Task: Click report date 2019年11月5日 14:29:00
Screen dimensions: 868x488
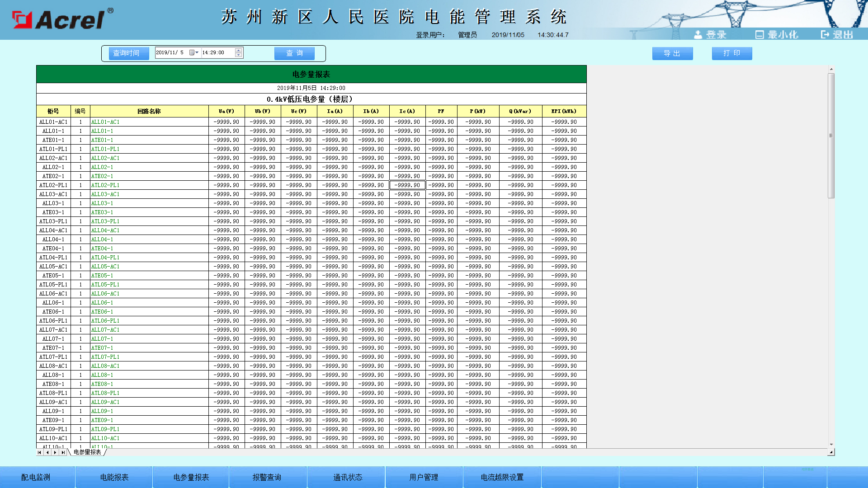Action: tap(311, 88)
